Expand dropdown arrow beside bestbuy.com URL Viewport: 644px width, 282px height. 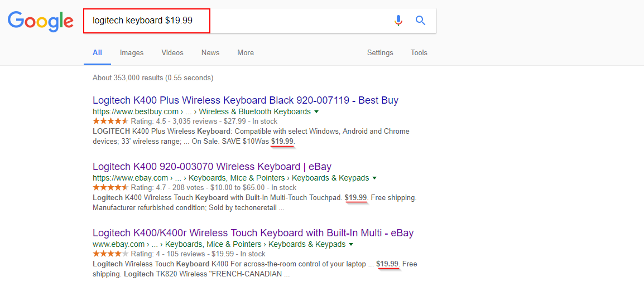[316, 111]
